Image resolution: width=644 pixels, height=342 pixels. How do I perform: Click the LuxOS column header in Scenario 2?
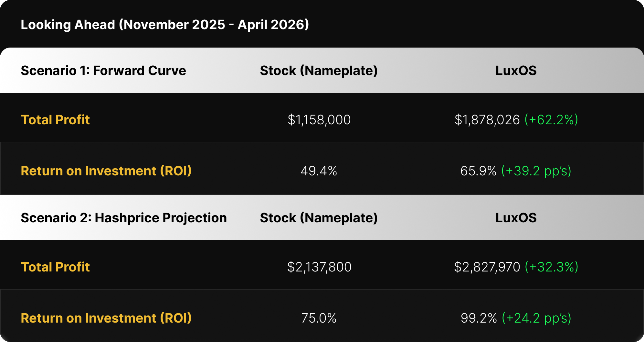coord(516,218)
